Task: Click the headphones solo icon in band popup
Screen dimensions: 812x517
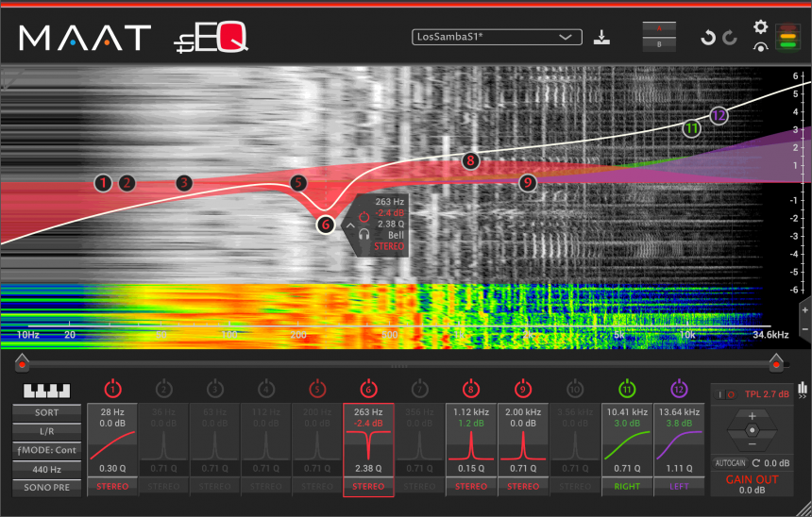Action: [x=364, y=235]
